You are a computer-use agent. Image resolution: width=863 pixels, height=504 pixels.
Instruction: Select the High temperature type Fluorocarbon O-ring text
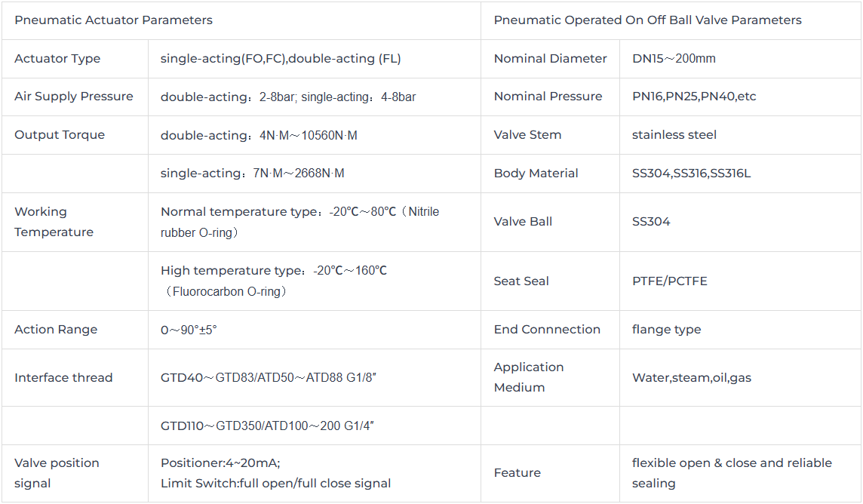pos(274,281)
